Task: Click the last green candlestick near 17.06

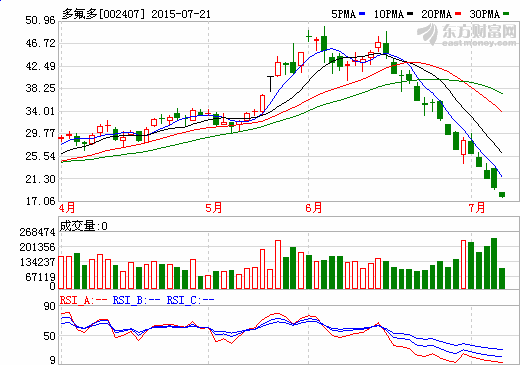Action: click(502, 195)
